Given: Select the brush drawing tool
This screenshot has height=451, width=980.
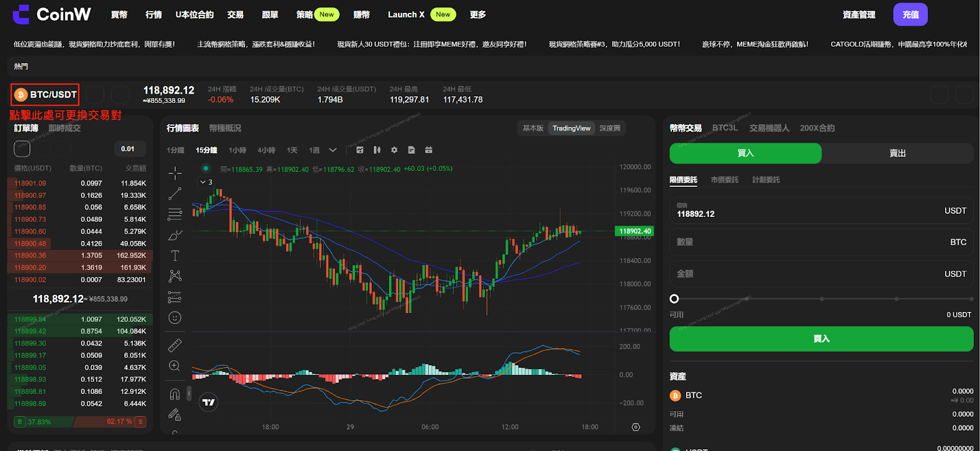Looking at the screenshot, I should 175,235.
